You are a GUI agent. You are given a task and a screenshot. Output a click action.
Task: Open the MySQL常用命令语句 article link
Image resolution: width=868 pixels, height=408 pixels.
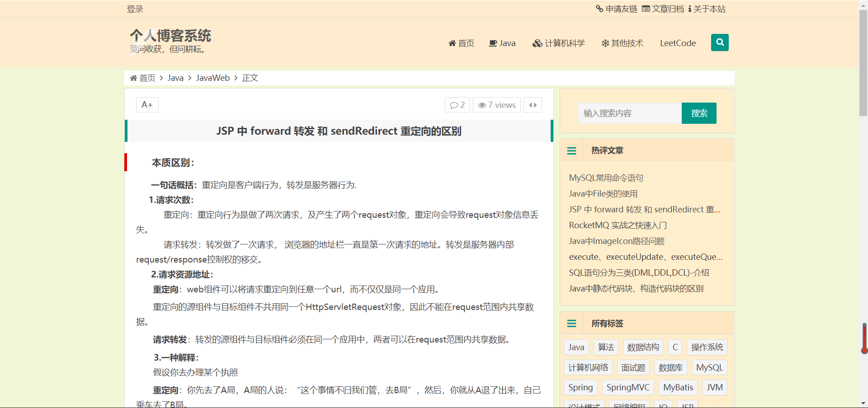pos(606,178)
